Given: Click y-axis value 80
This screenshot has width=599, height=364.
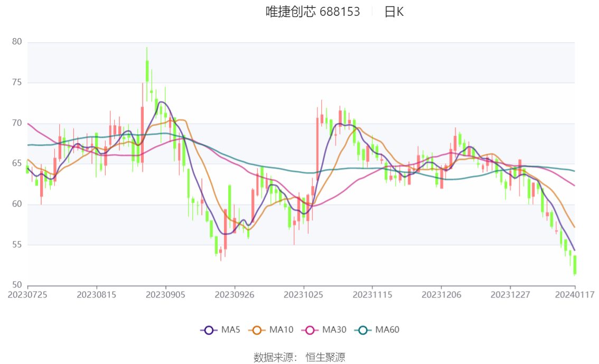Looking at the screenshot, I should pos(17,42).
